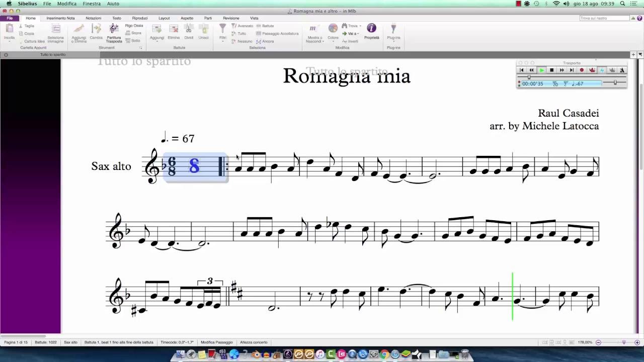Click the Copia (copy) button
Screen dimensions: 644x362
(27, 34)
